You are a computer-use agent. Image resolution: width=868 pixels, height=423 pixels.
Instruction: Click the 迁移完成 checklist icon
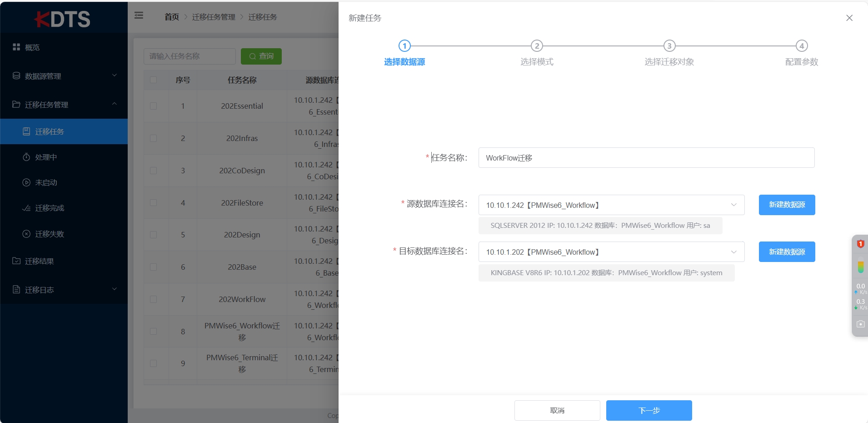pyautogui.click(x=26, y=208)
